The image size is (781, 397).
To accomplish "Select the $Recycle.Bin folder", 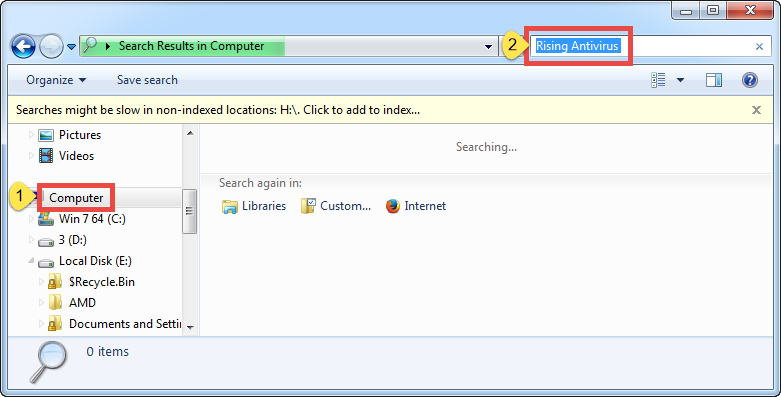I will tap(102, 281).
